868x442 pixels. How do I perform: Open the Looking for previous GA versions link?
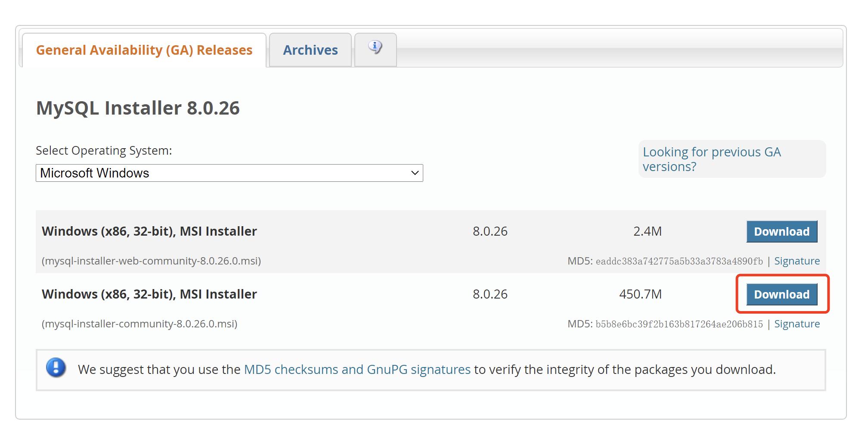[712, 159]
